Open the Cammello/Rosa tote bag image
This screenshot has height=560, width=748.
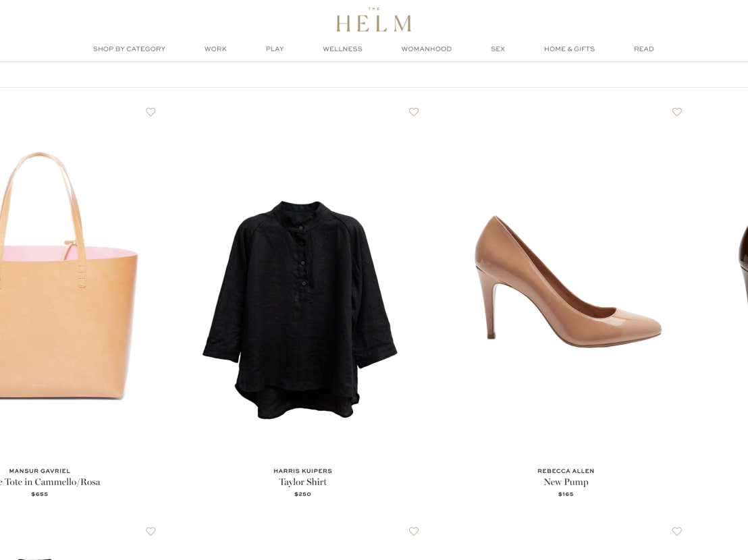pyautogui.click(x=67, y=275)
